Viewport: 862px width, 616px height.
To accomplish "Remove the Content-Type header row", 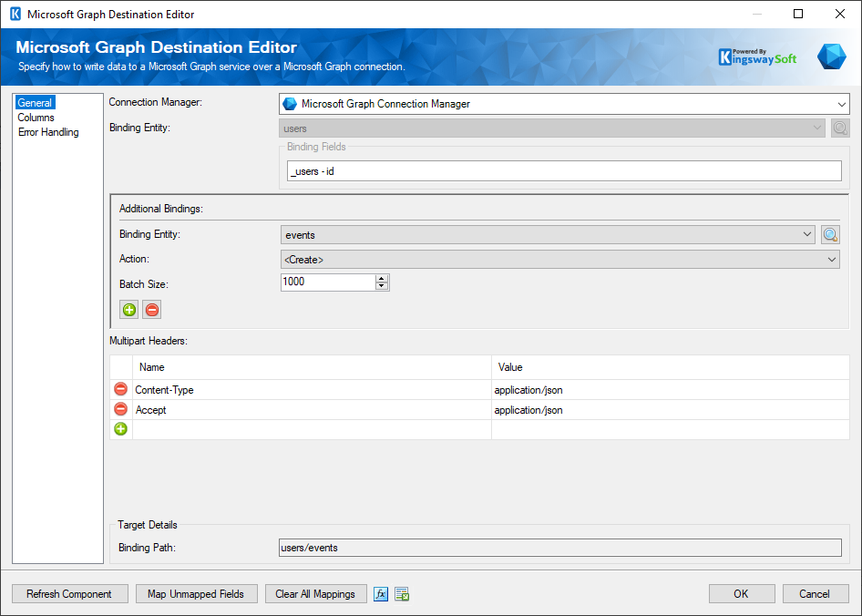I will pos(120,389).
